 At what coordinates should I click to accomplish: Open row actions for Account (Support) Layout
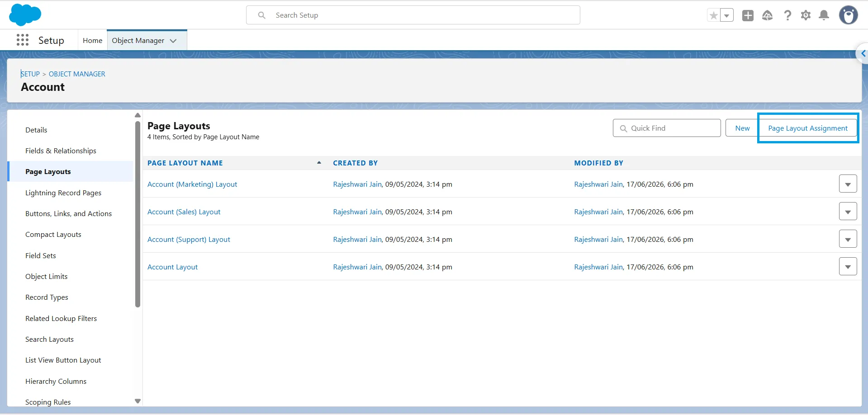tap(848, 239)
